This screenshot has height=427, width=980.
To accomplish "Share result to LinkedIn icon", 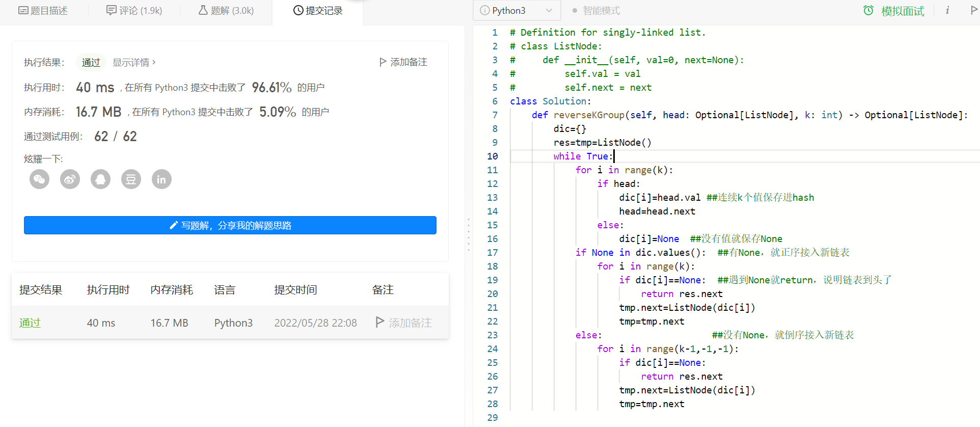I will click(x=162, y=179).
